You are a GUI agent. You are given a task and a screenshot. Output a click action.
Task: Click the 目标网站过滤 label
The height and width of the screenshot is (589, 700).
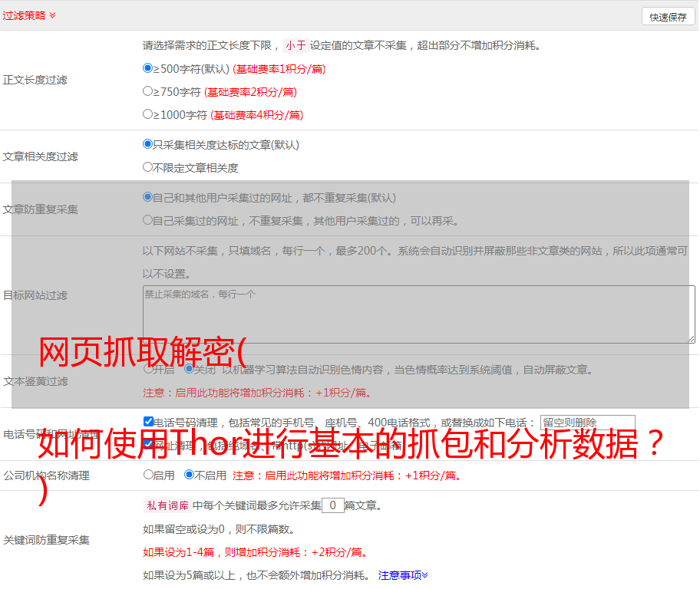tap(35, 295)
